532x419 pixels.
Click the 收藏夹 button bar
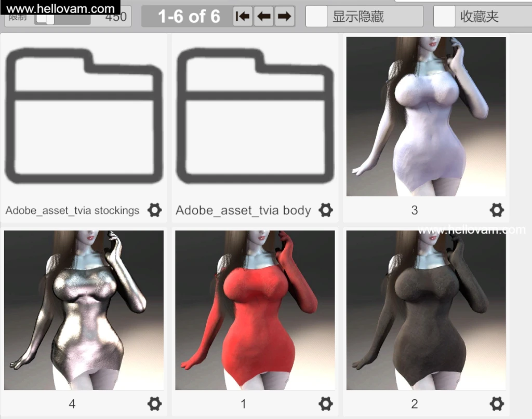(x=483, y=16)
